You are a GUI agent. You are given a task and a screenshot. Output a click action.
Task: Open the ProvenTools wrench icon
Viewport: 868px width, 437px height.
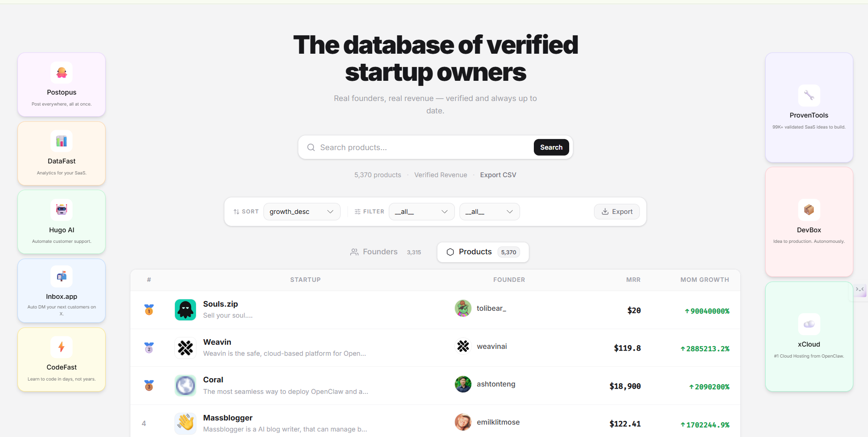[x=809, y=95]
